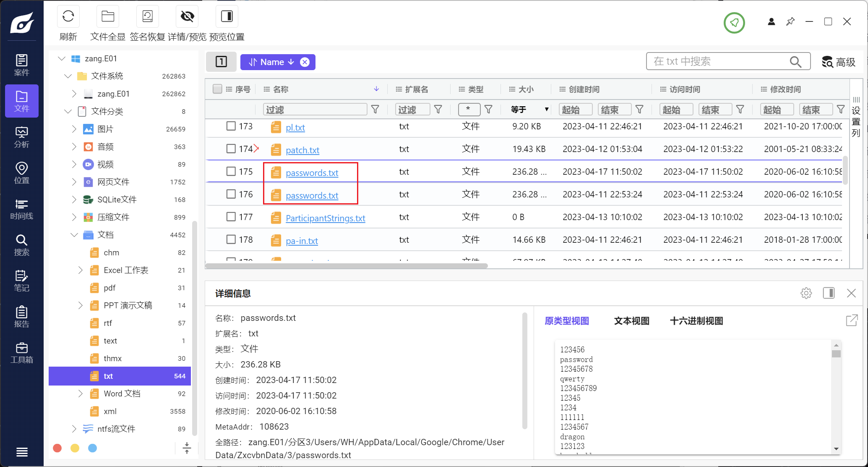Click the red color tag dot
868x467 pixels.
[x=57, y=448]
